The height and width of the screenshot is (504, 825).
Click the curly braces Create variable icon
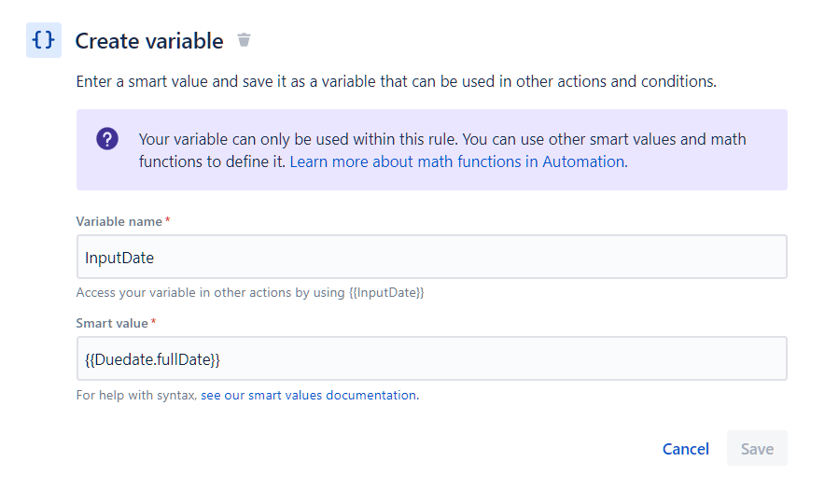[43, 40]
